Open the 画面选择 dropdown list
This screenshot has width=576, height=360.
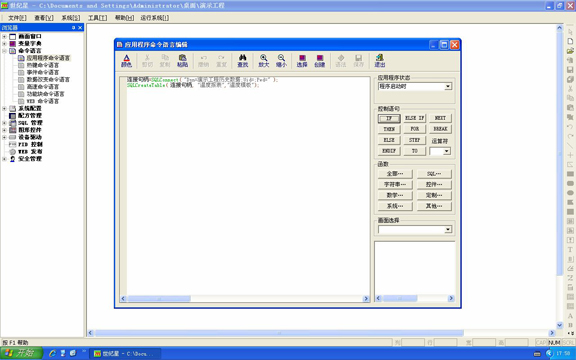click(448, 230)
